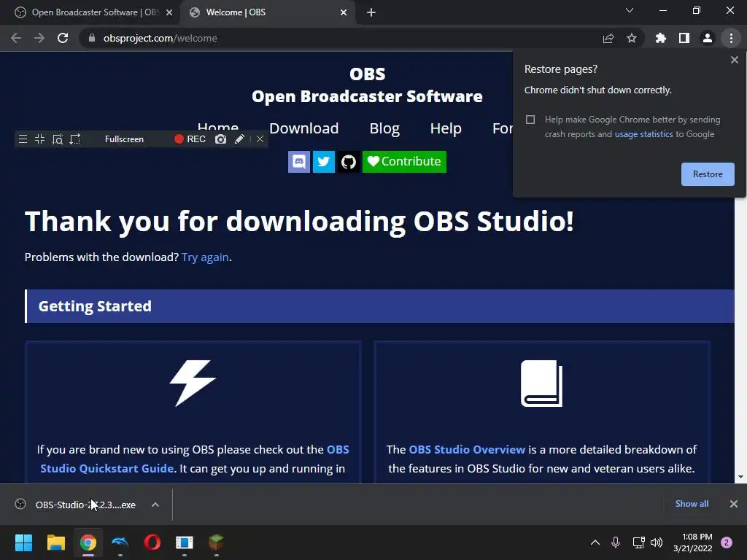Click the window-search capture icon in recorder toolbar

tap(57, 139)
